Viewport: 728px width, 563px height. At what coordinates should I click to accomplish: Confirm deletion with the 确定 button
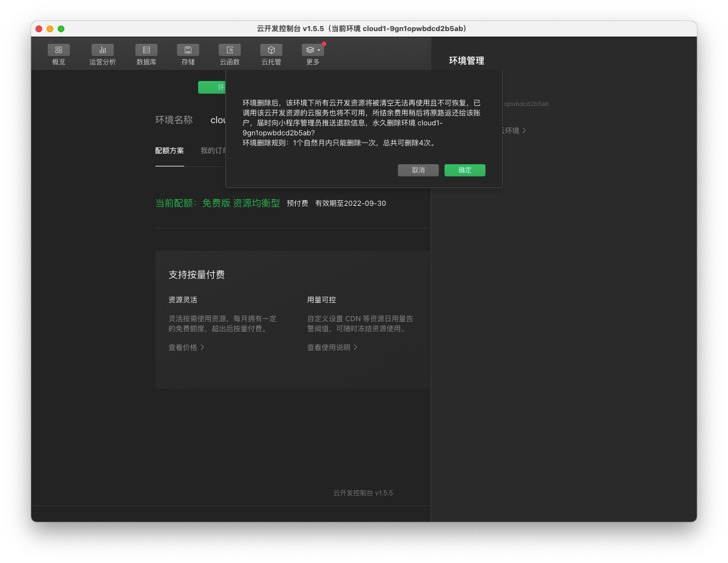(x=465, y=170)
